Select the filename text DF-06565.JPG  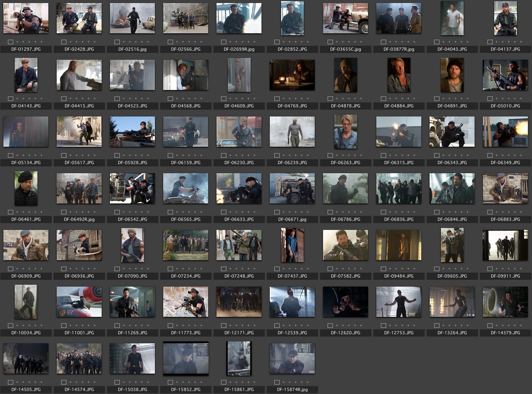pyautogui.click(x=186, y=219)
